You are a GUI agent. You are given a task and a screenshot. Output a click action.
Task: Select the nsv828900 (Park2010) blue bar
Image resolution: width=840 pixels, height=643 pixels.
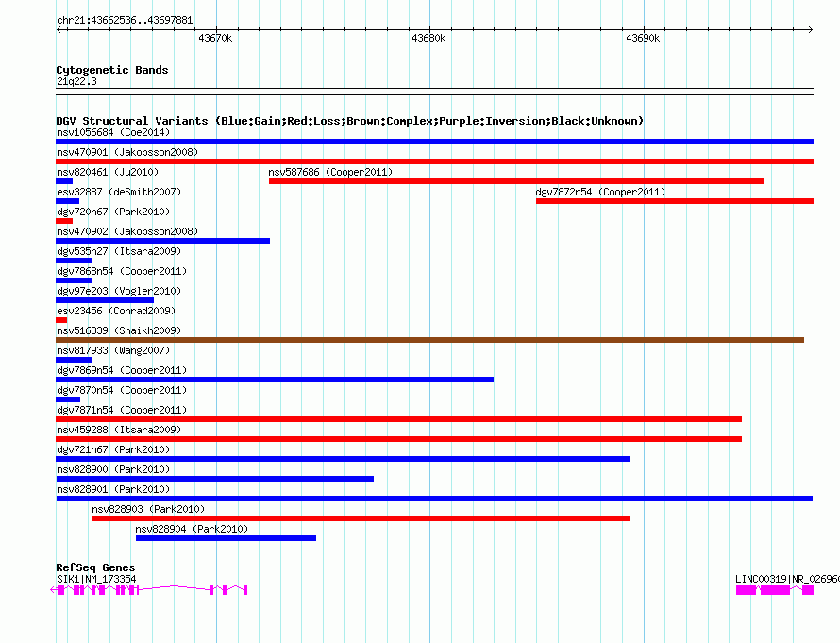[x=215, y=479]
